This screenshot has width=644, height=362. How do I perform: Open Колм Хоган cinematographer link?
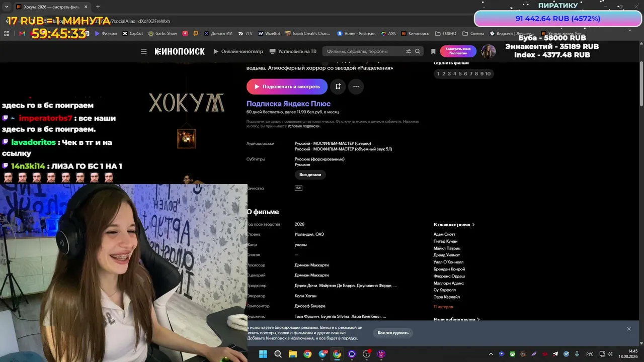pos(305,296)
